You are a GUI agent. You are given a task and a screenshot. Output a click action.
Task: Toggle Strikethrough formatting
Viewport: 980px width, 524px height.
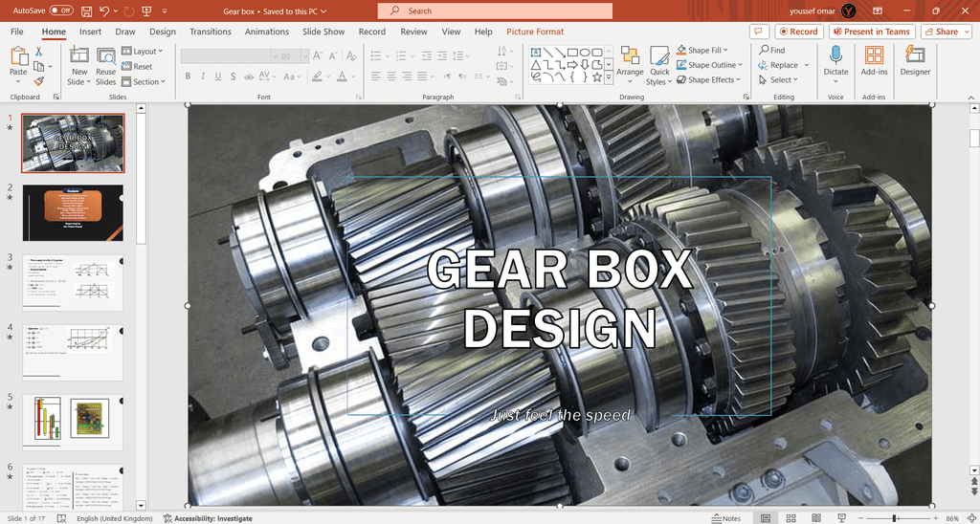coord(248,76)
